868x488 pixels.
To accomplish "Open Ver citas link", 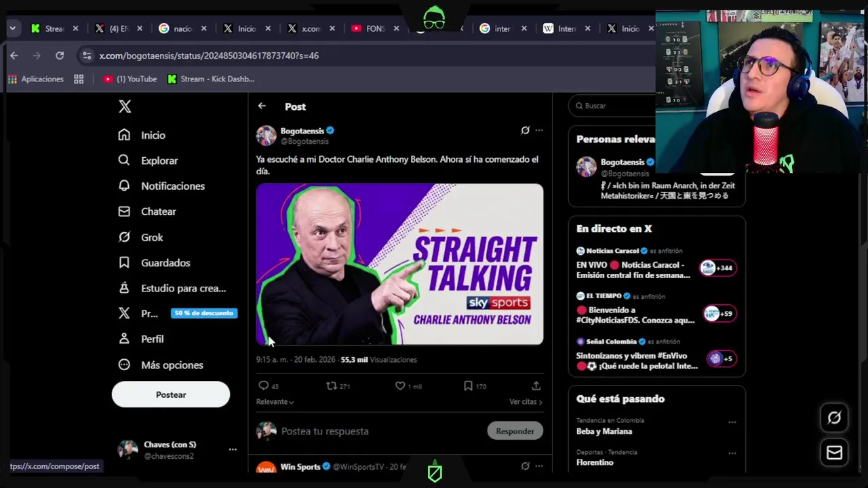I will (526, 402).
